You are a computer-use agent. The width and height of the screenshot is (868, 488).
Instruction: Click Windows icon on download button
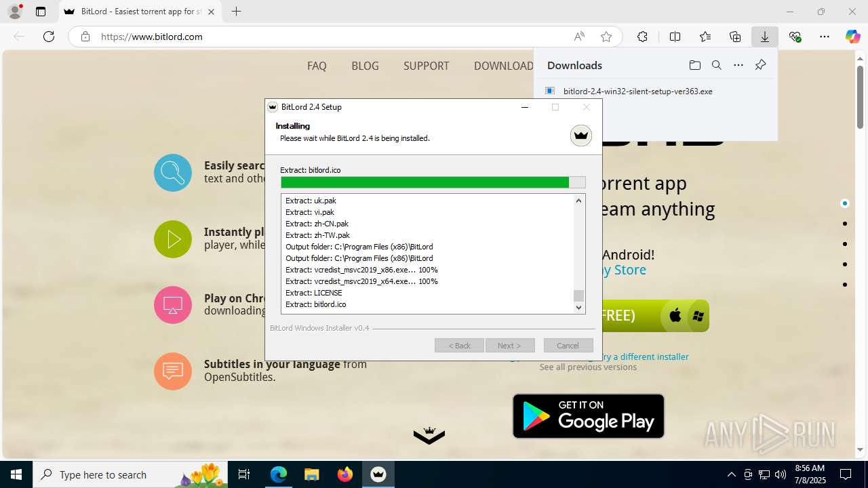coord(697,316)
